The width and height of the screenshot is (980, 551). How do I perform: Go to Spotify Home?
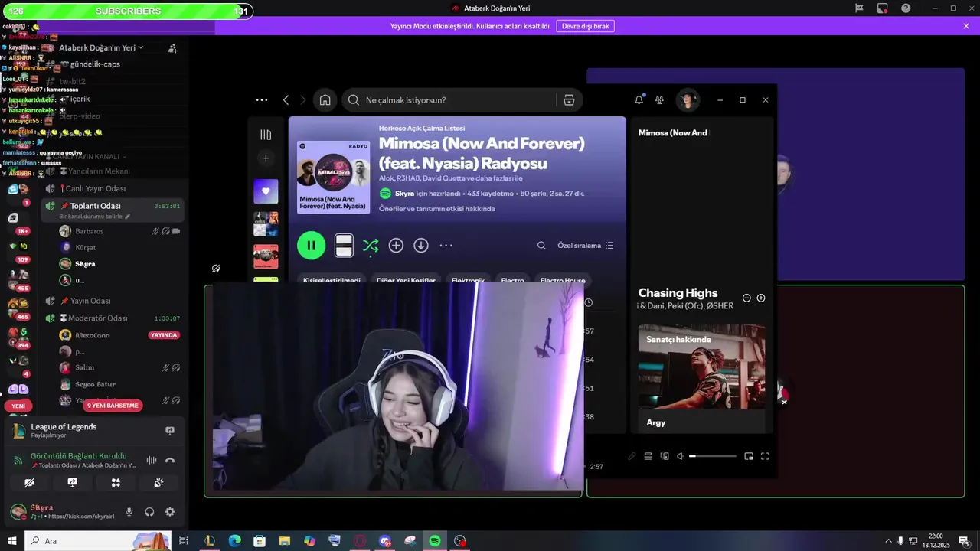coord(325,100)
